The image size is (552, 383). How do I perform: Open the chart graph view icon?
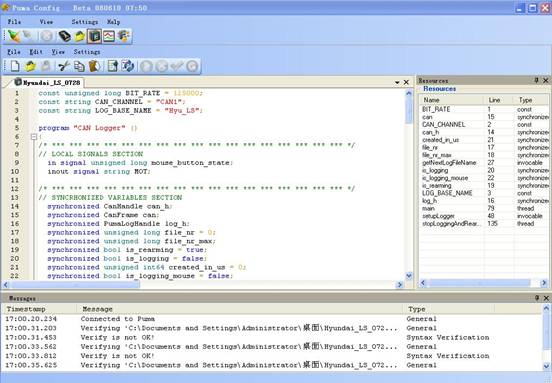[109, 36]
